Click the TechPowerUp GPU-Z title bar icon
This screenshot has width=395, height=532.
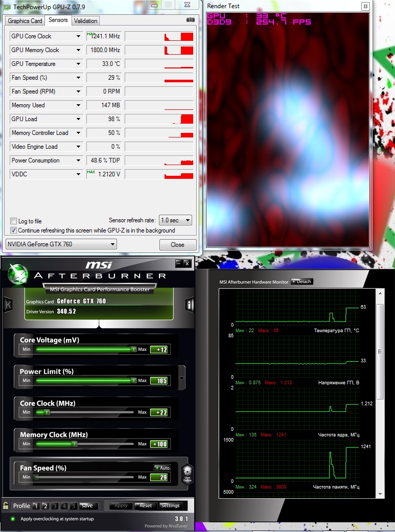pyautogui.click(x=7, y=7)
